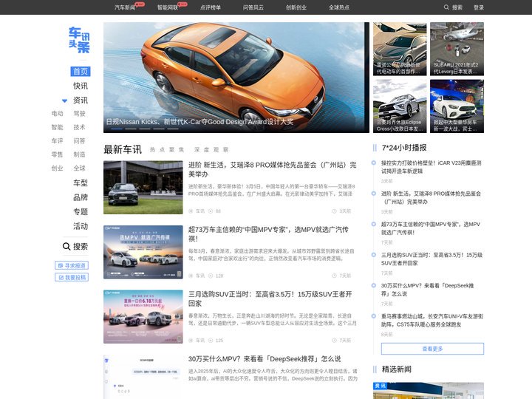The width and height of the screenshot is (532, 399).
Task: Click the 我要投稿 button
Action: [x=72, y=277]
